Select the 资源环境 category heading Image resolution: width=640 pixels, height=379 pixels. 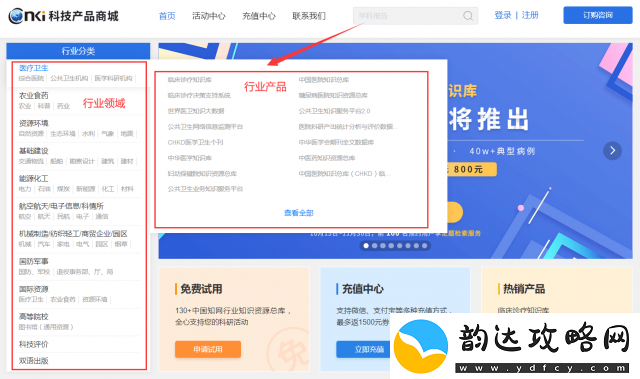click(33, 123)
